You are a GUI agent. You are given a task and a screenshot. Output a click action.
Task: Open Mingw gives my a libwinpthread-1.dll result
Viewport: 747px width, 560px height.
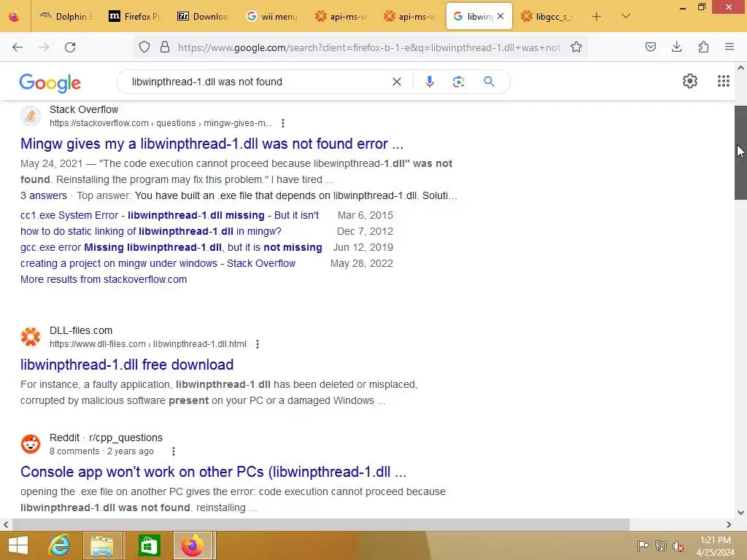coord(212,144)
